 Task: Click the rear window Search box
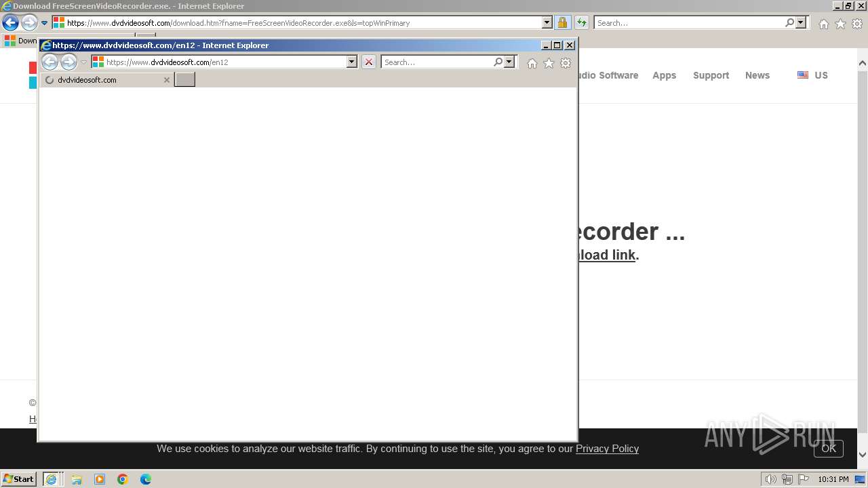(x=688, y=22)
